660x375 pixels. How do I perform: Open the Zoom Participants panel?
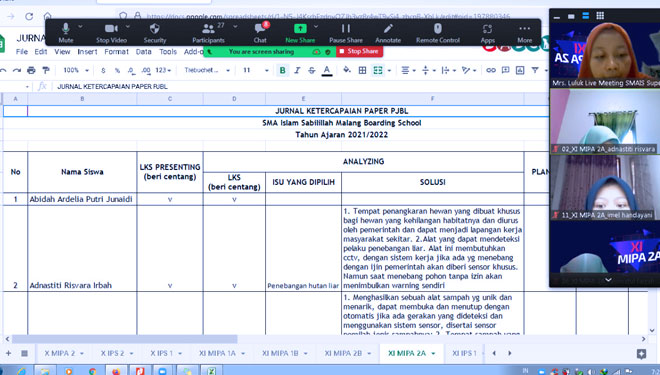point(208,33)
